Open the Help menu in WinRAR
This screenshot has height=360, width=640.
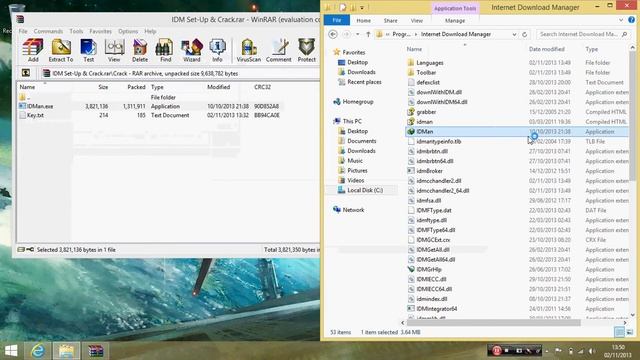point(150,31)
